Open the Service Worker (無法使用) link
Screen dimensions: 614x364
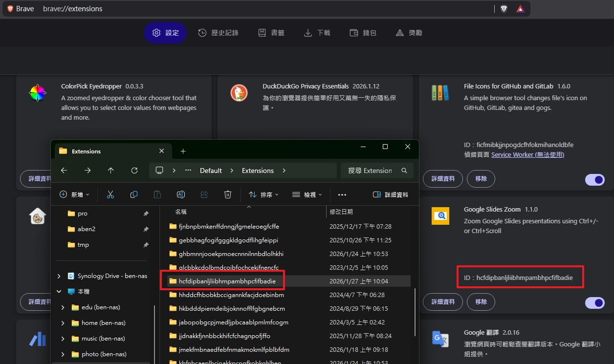(x=527, y=154)
